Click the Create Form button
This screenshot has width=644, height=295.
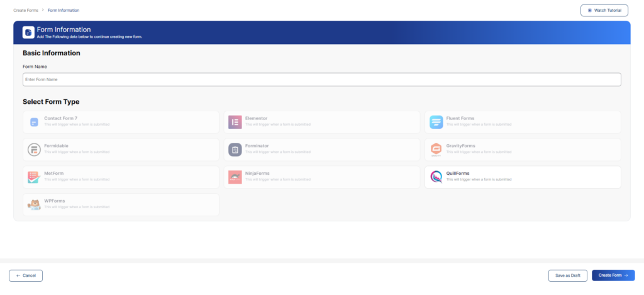(x=613, y=276)
